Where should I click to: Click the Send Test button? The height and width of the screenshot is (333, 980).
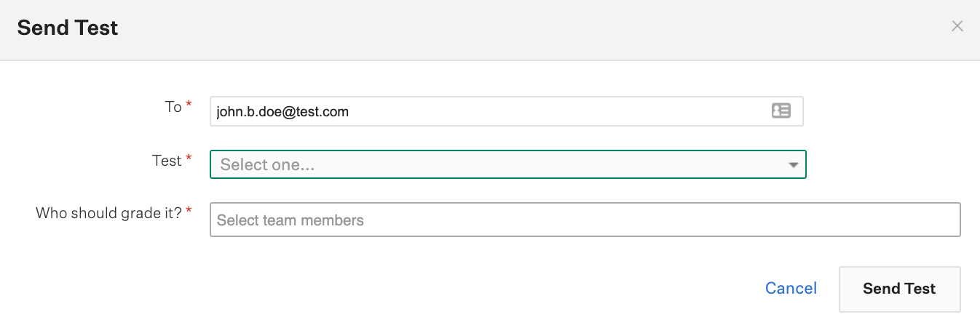(899, 289)
